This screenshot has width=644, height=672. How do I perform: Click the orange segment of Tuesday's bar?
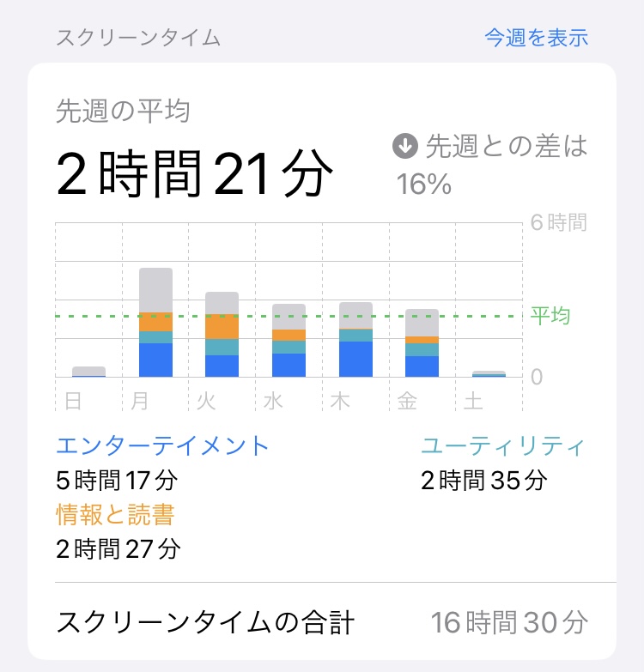[x=222, y=327]
